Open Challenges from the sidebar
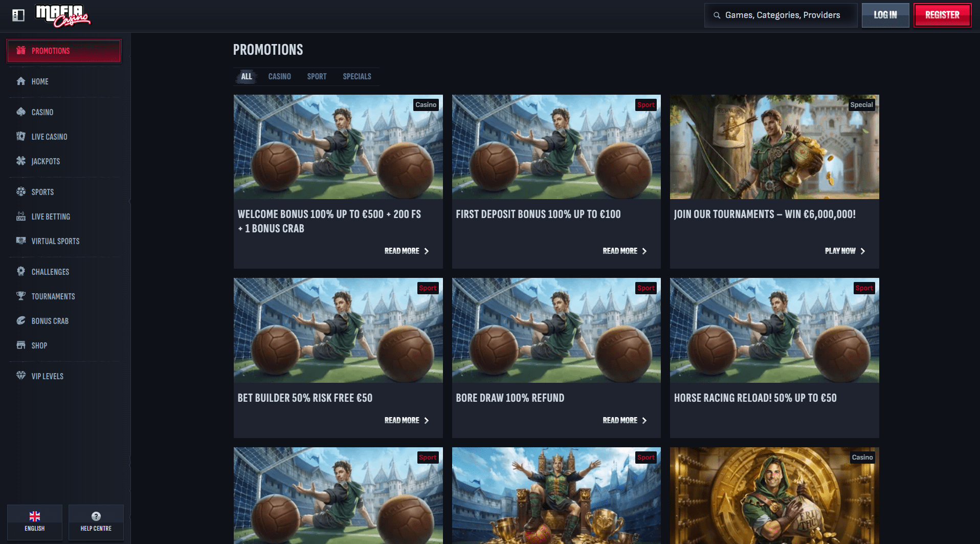The image size is (980, 544). (x=64, y=272)
